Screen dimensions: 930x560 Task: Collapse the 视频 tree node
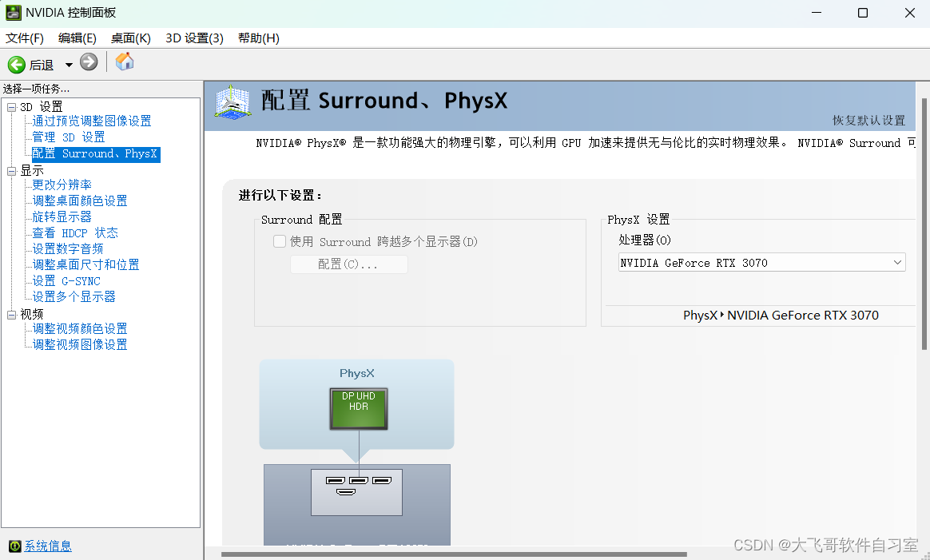(11, 315)
